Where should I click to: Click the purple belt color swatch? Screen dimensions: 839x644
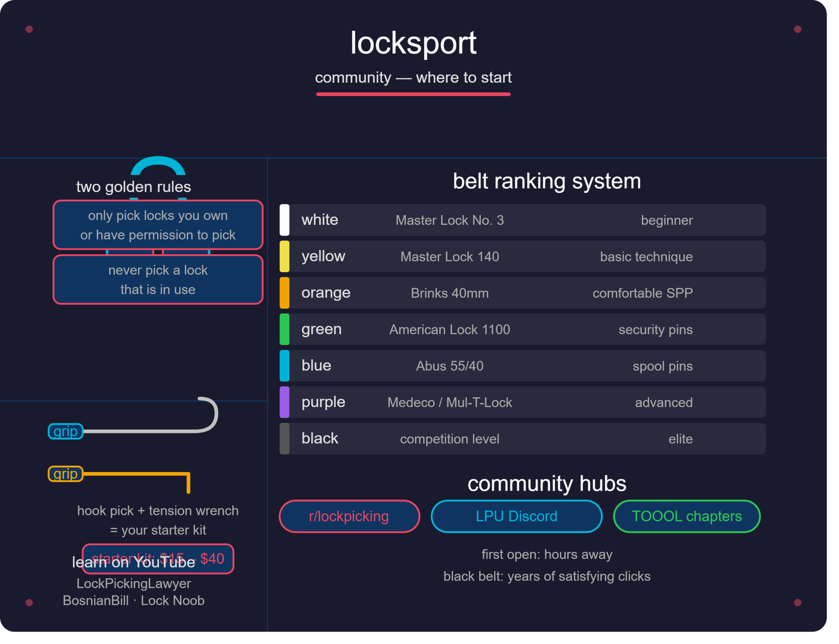tap(284, 402)
